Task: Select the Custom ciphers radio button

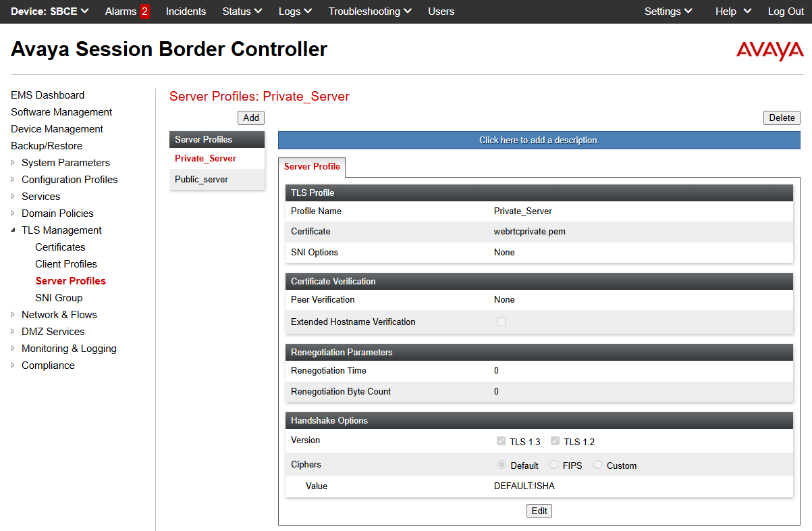Action: pos(597,465)
